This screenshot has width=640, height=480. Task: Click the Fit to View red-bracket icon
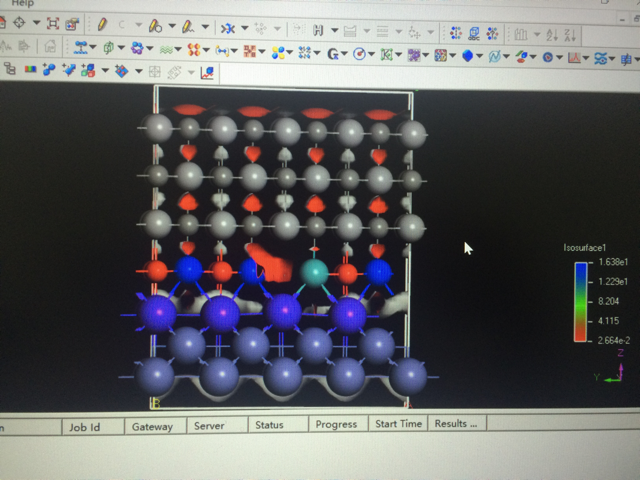[53, 24]
